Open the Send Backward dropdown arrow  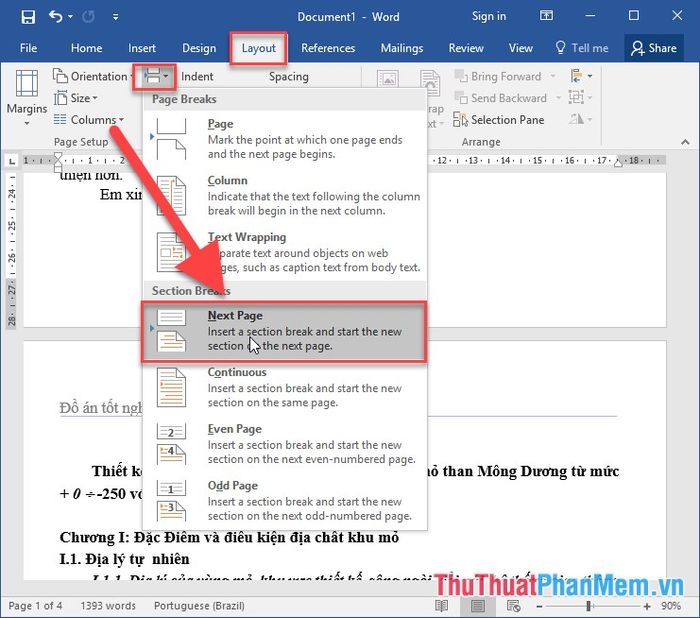[558, 98]
